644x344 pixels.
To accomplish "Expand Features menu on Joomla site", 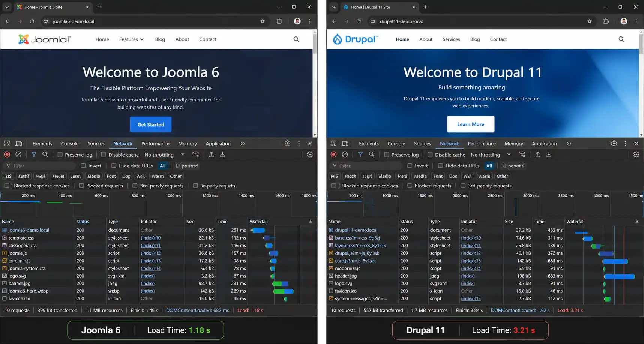I will (131, 39).
